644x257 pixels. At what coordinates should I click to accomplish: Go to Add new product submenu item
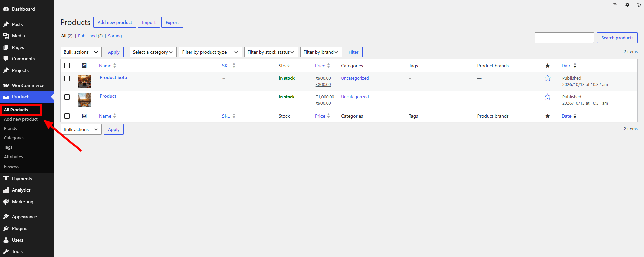[21, 119]
